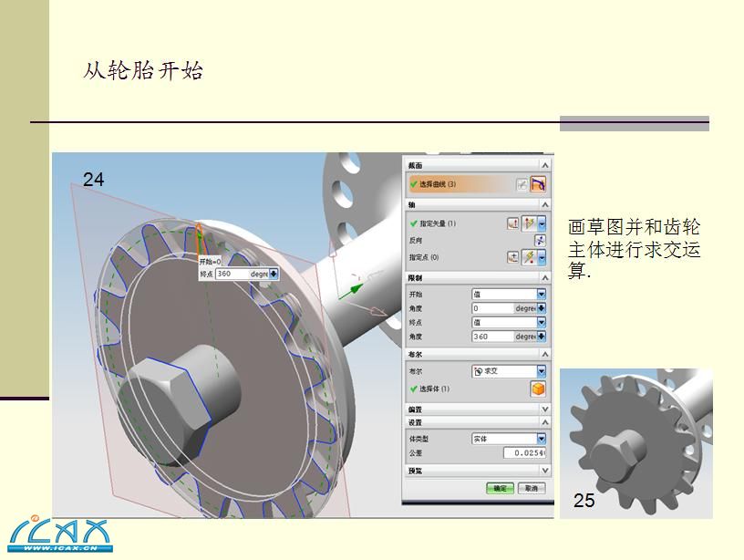Open the point dialog icon beside 指定点
This screenshot has width=744, height=560.
512,257
